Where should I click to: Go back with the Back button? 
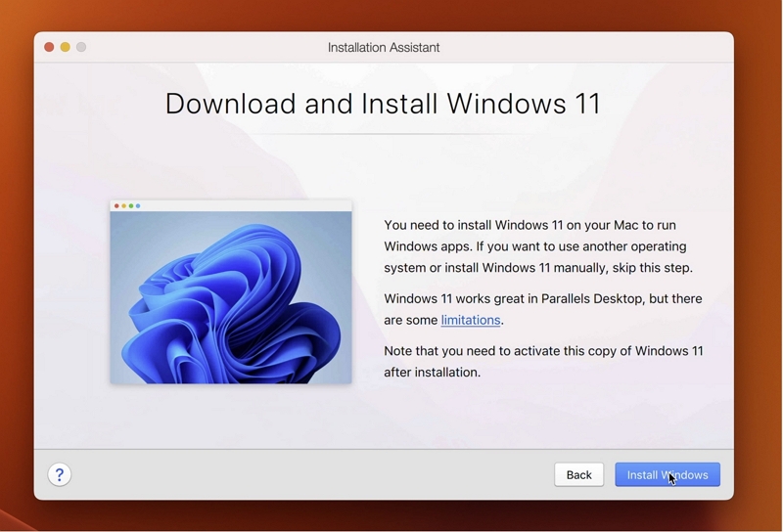coord(578,474)
